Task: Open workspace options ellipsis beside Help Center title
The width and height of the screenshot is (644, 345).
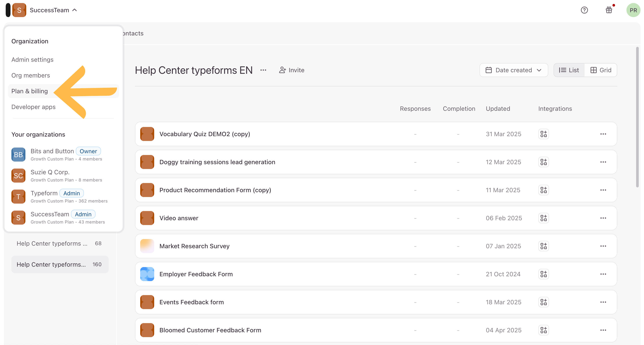Action: [263, 70]
